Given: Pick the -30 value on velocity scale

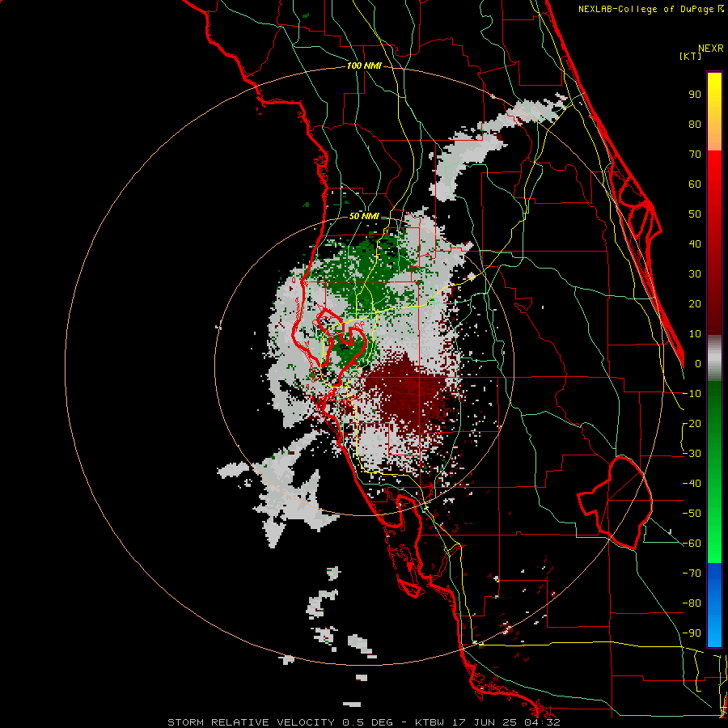Looking at the screenshot, I should pyautogui.click(x=692, y=454).
